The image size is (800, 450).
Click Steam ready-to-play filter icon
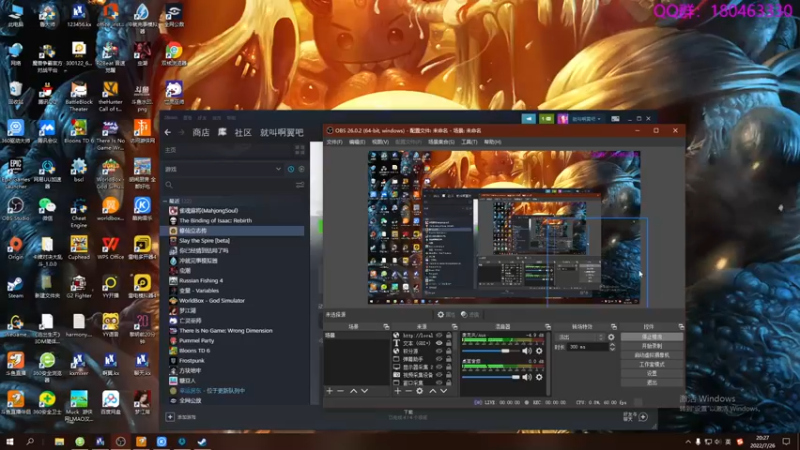pyautogui.click(x=302, y=169)
